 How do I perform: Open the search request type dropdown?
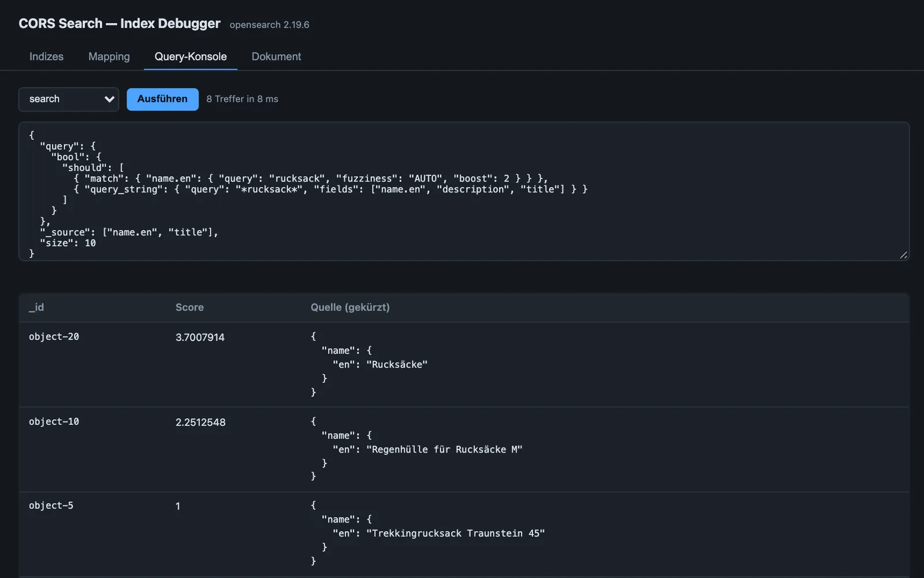tap(69, 99)
